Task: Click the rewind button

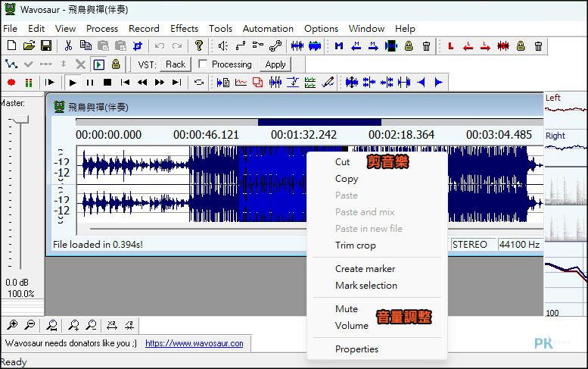Action: coord(142,82)
